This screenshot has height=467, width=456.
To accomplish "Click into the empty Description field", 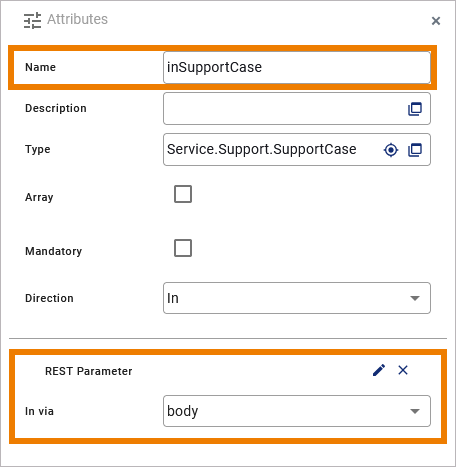I will 284,109.
